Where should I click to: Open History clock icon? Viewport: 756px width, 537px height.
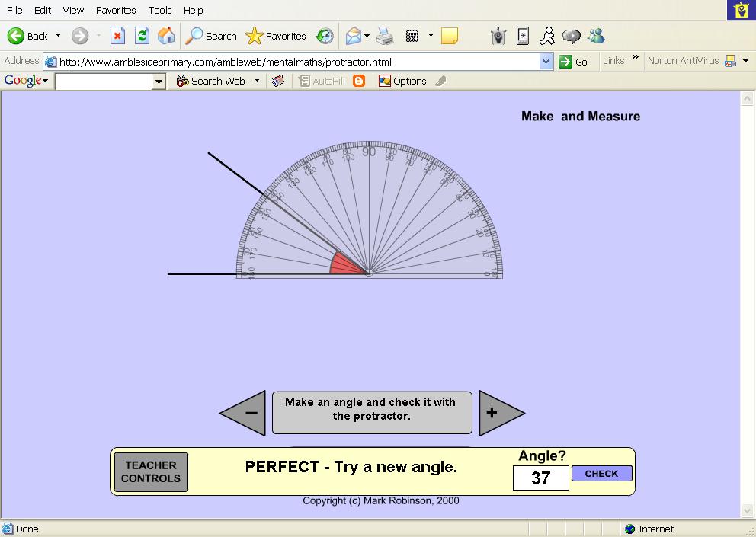click(x=325, y=36)
